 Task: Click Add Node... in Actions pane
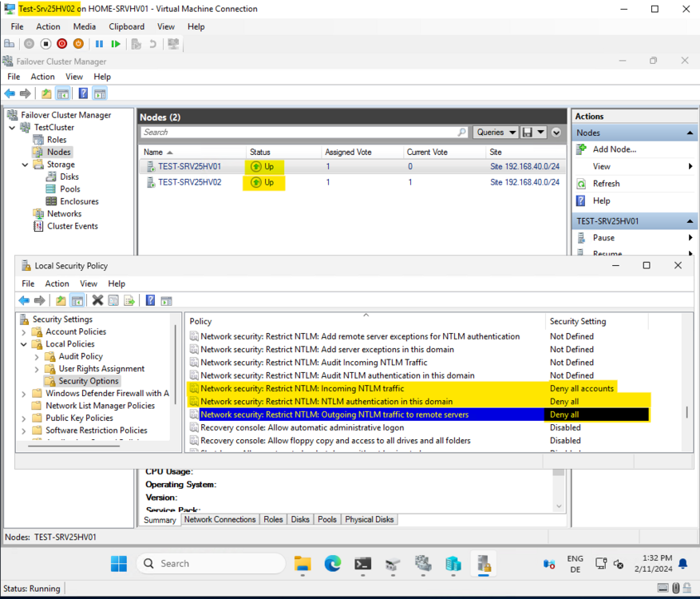pos(614,149)
